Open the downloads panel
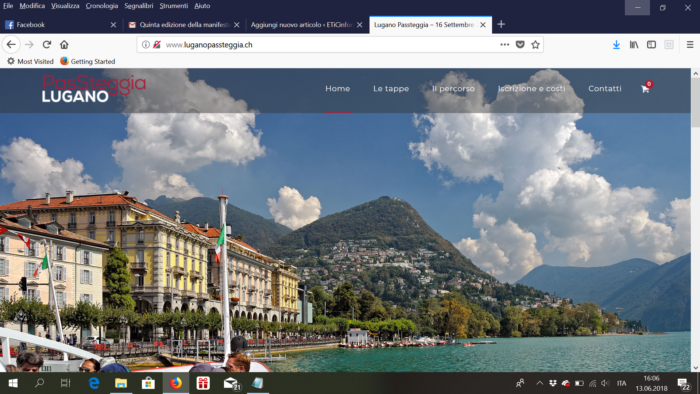Viewport: 700px width, 394px height. coord(616,45)
